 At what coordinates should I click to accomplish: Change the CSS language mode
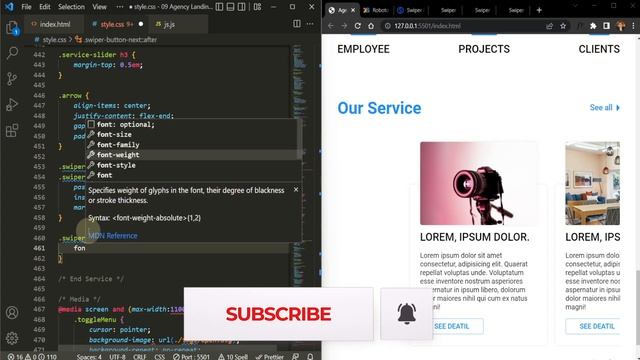click(160, 356)
